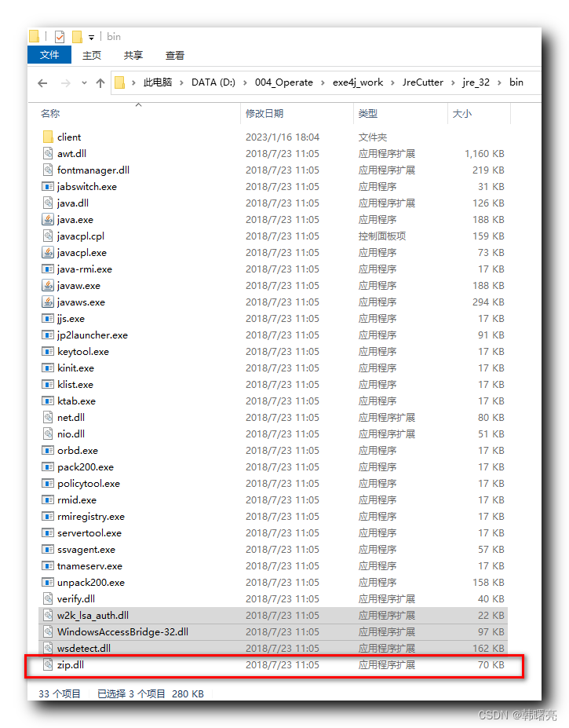Screen dimensions: 569x728
Task: Click DATA (D:) breadcrumb
Action: (213, 82)
